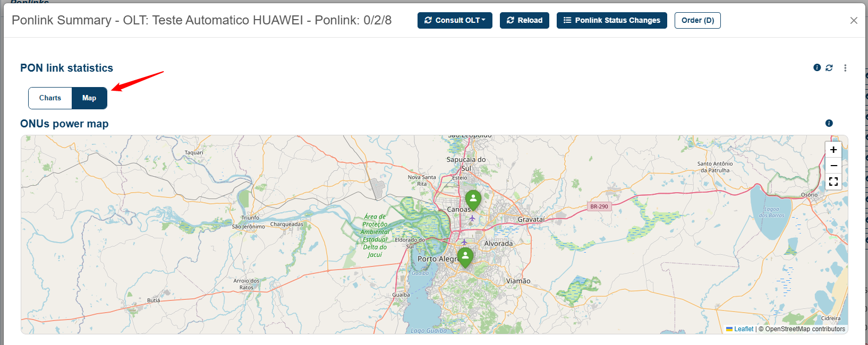This screenshot has width=868, height=345.
Task: Zoom out on the map
Action: click(x=833, y=166)
